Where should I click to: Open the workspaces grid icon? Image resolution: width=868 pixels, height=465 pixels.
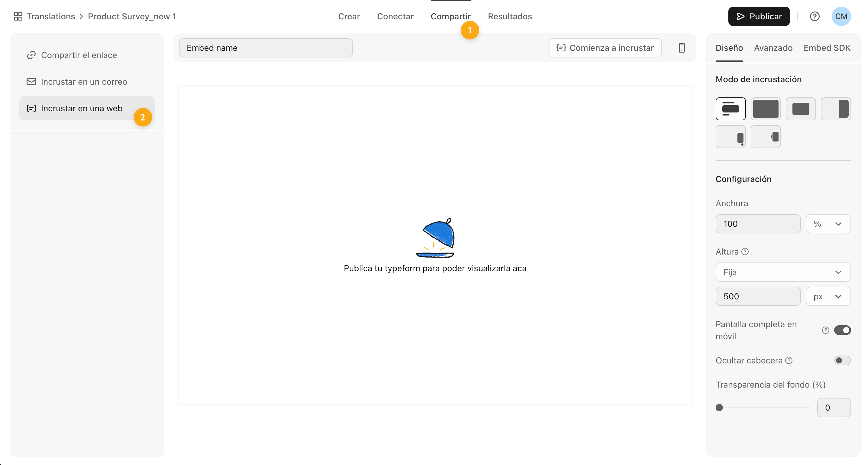tap(18, 16)
